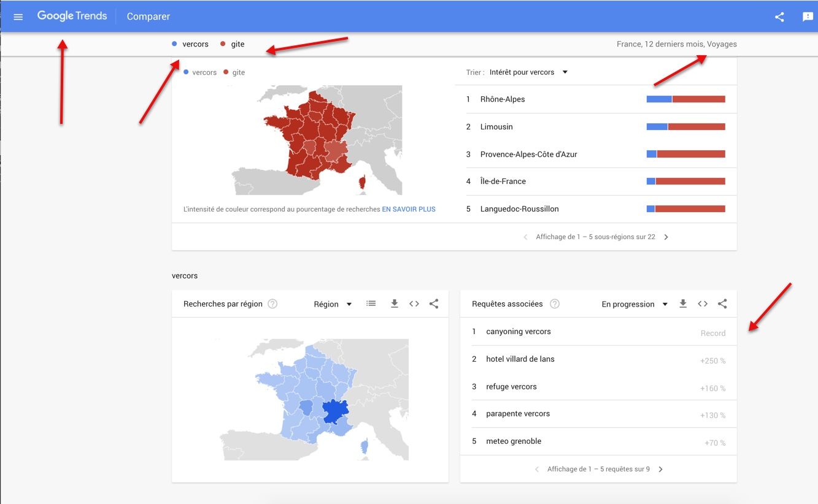818x504 pixels.
Task: Download the Recherches par région data
Action: pos(395,304)
